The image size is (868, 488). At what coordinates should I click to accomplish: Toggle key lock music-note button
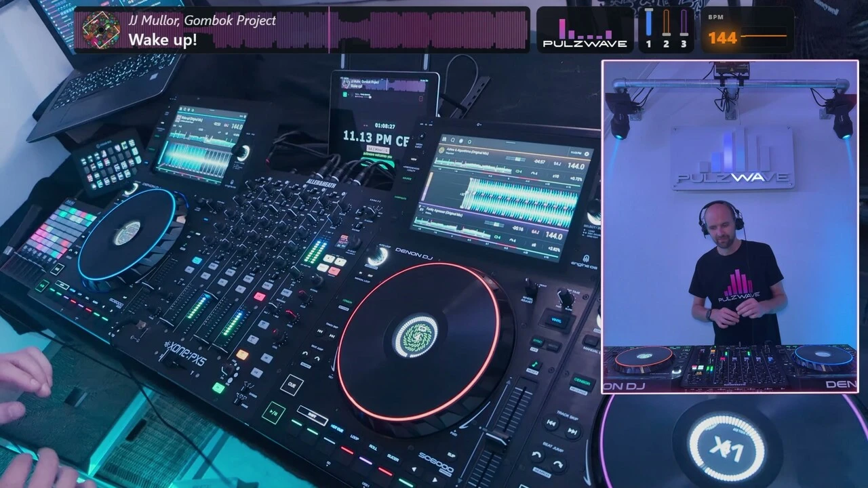[x=535, y=366]
